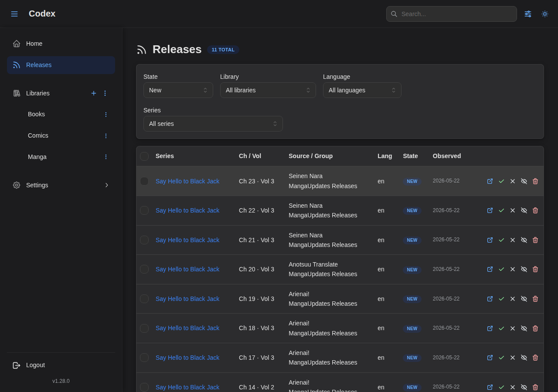Mark Ch 17 release with checkmark

501,358
